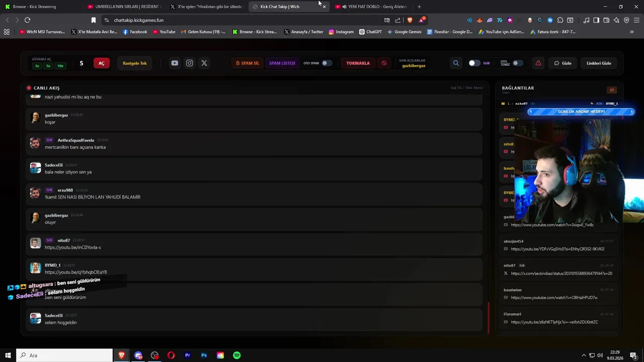Open the YouTube icon in the toolbar
The image size is (644, 362).
click(x=175, y=63)
